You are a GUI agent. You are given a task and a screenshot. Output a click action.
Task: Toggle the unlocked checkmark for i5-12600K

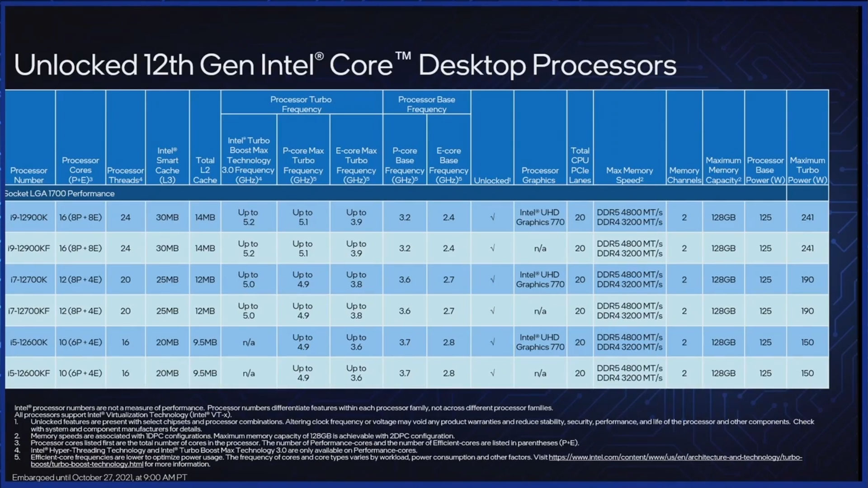(x=492, y=342)
